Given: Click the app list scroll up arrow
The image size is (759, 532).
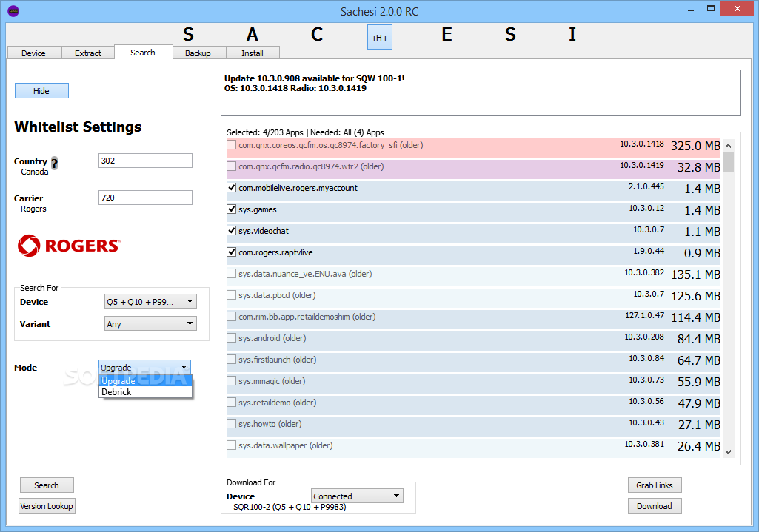Looking at the screenshot, I should coord(728,146).
